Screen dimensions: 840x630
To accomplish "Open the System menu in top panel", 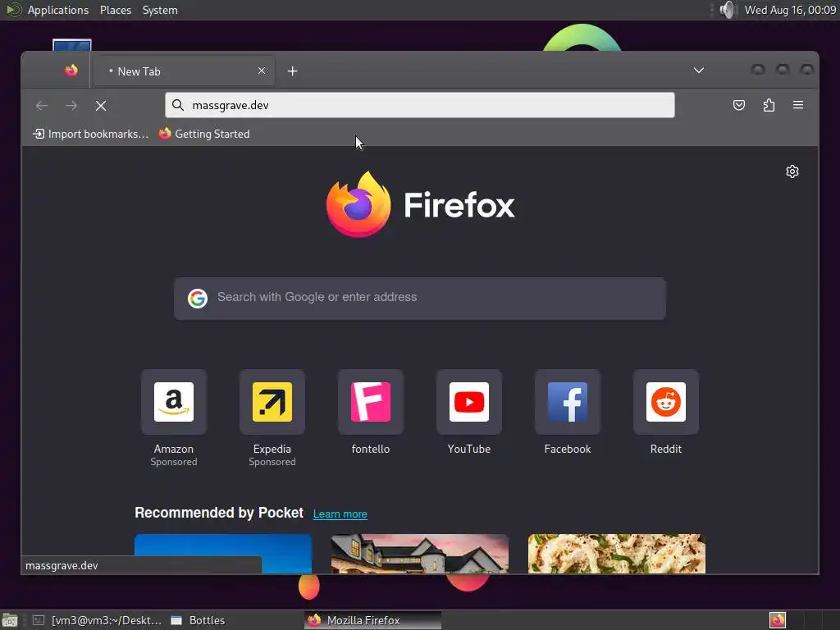I will click(160, 10).
